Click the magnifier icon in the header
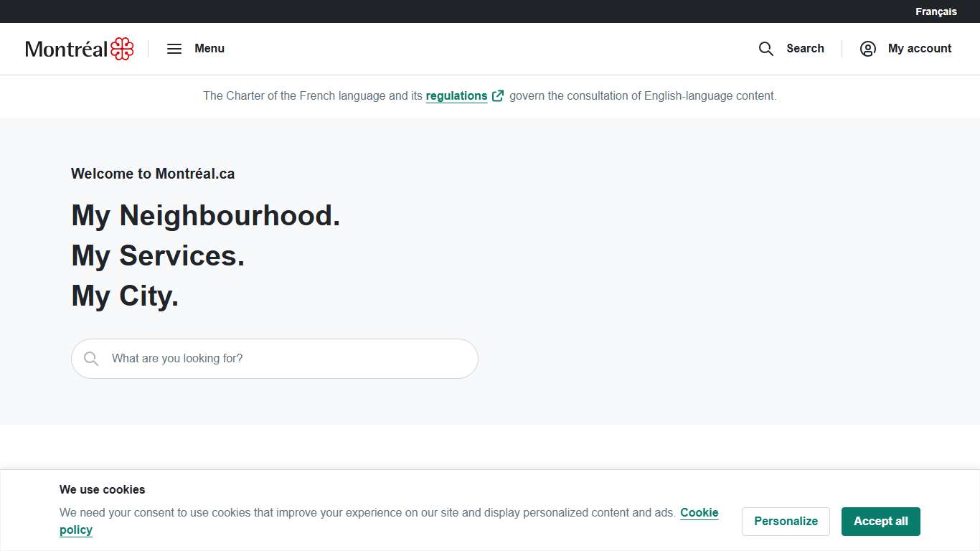This screenshot has height=551, width=980. [766, 49]
